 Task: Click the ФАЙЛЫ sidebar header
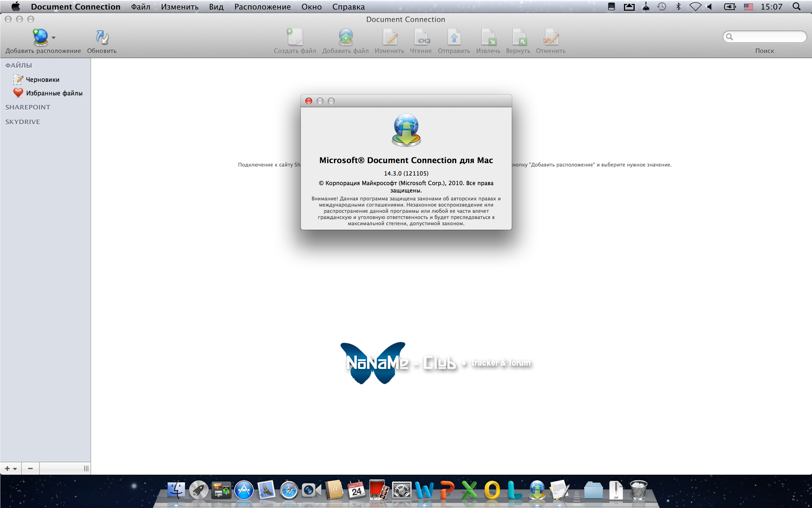click(18, 65)
